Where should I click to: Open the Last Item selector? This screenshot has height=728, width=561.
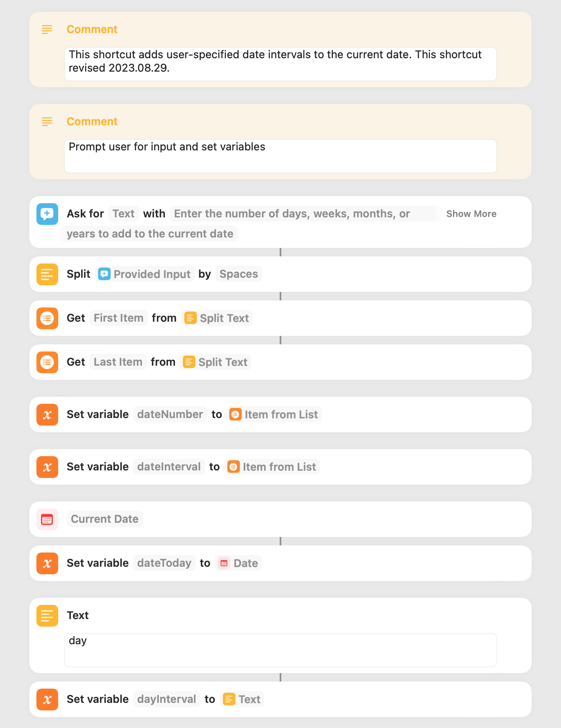pyautogui.click(x=118, y=362)
